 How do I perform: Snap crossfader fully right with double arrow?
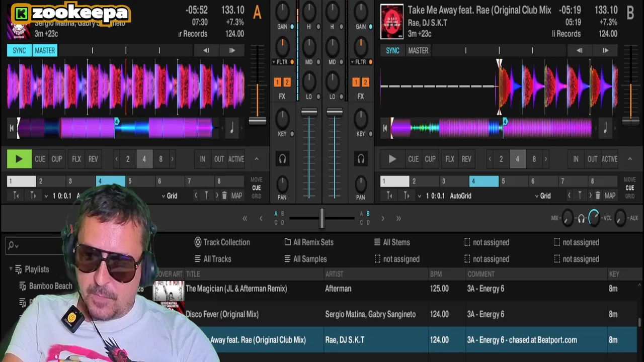click(x=398, y=218)
